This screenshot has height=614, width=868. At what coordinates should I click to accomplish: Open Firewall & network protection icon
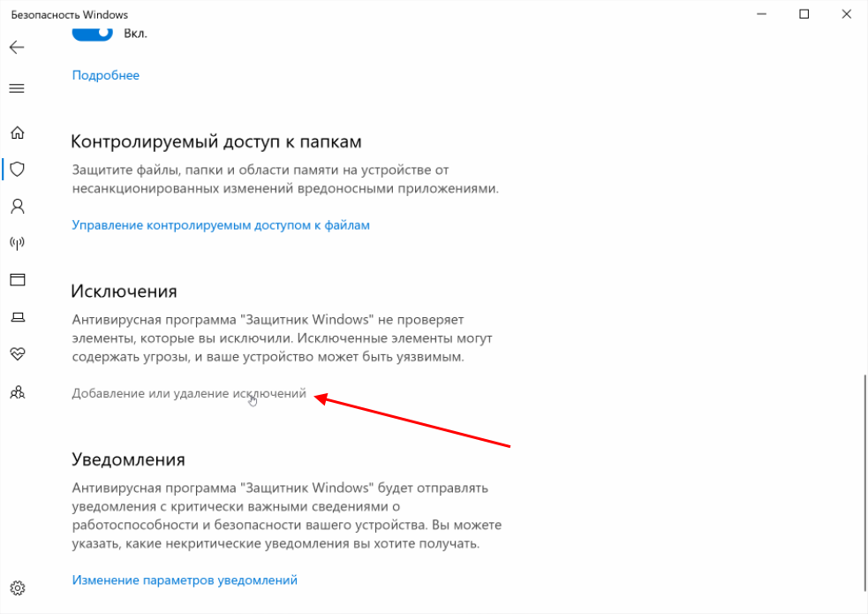click(x=17, y=242)
